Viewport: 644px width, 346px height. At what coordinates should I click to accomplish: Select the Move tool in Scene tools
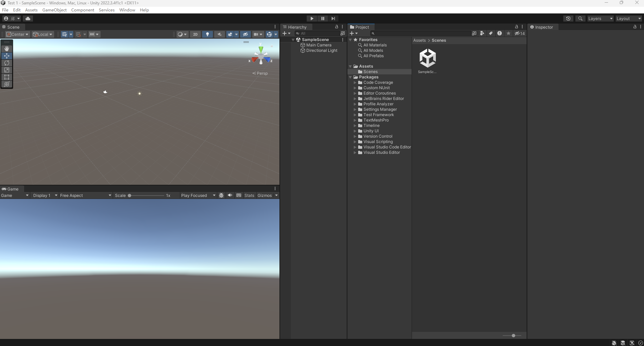7,56
